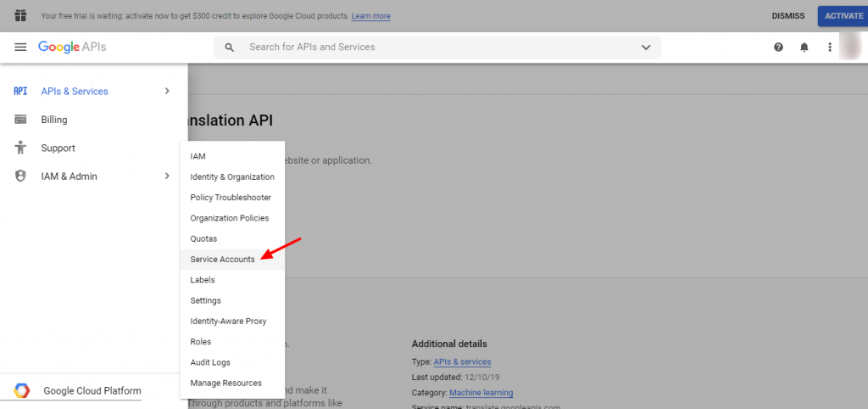Click the Google Cloud Platform hexagon logo
Viewport: 868px width, 409px height.
21,390
